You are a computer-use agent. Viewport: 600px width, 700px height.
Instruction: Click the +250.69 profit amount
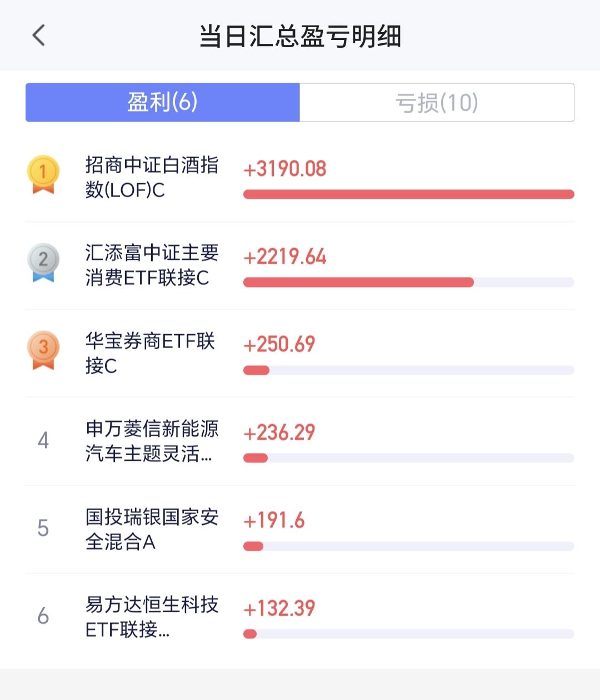[279, 344]
